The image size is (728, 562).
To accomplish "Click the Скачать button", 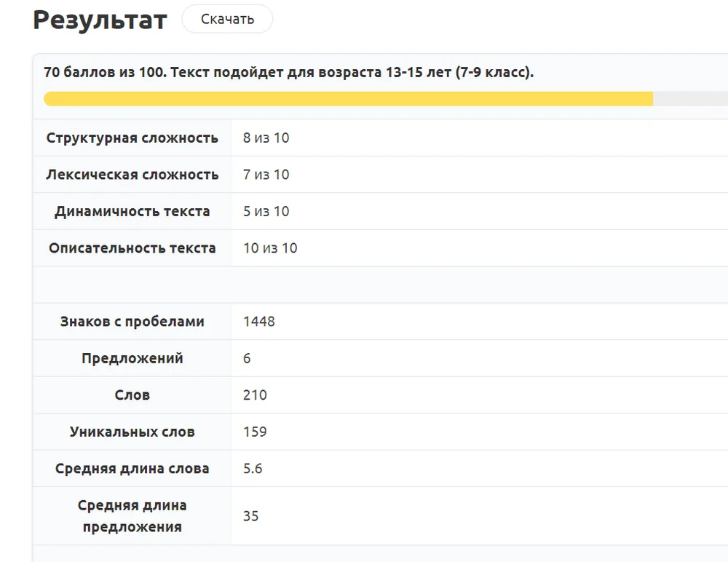I will pos(227,19).
